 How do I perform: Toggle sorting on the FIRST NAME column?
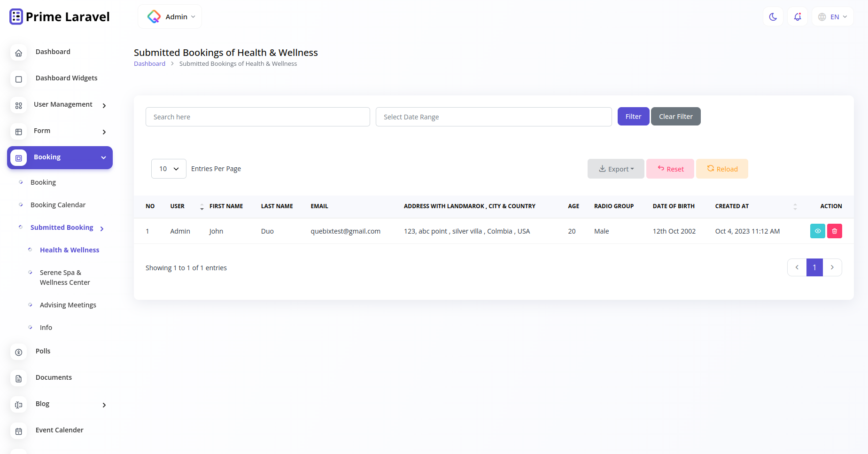click(202, 206)
